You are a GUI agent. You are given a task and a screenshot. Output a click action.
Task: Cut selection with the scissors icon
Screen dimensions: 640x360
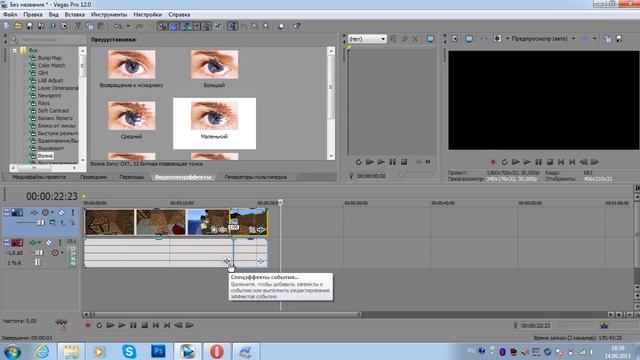coord(78,26)
